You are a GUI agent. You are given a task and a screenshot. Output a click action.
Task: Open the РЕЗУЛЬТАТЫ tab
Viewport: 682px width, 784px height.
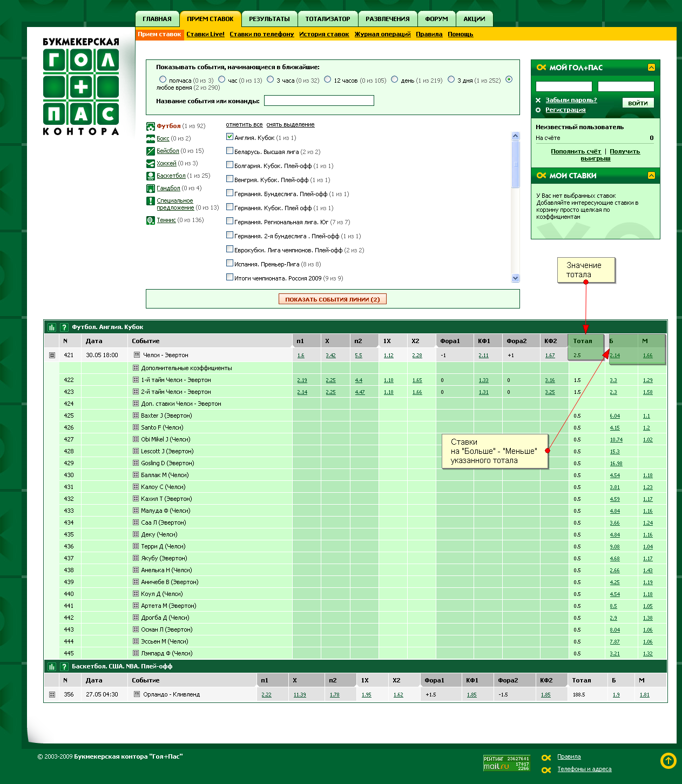269,19
